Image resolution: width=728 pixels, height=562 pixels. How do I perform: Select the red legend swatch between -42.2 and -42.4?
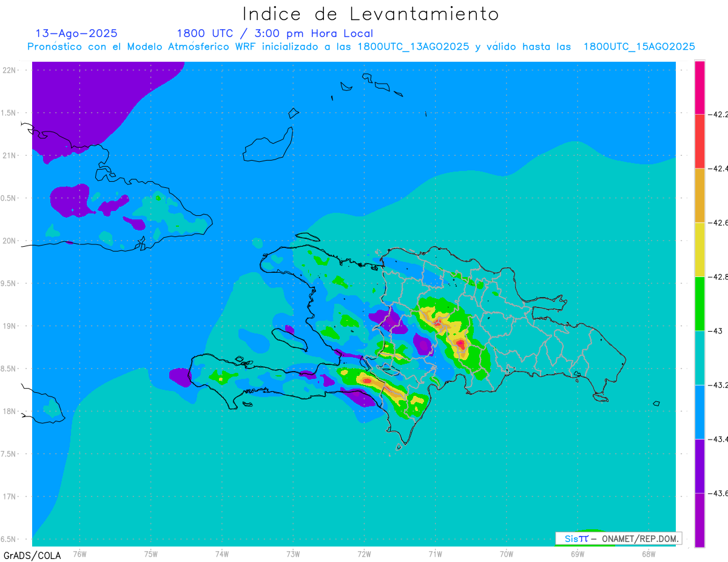pyautogui.click(x=699, y=141)
